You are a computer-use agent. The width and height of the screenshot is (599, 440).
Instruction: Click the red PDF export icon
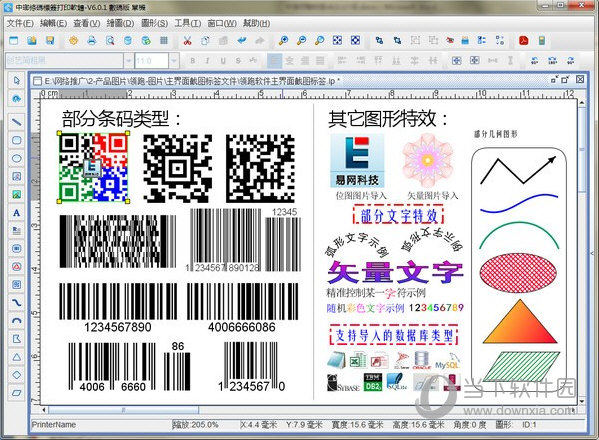coord(523,40)
